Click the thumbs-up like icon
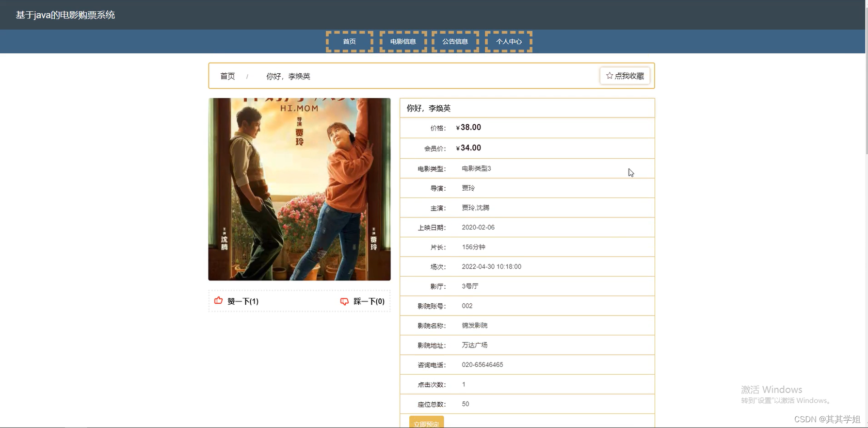The width and height of the screenshot is (868, 428). 218,301
